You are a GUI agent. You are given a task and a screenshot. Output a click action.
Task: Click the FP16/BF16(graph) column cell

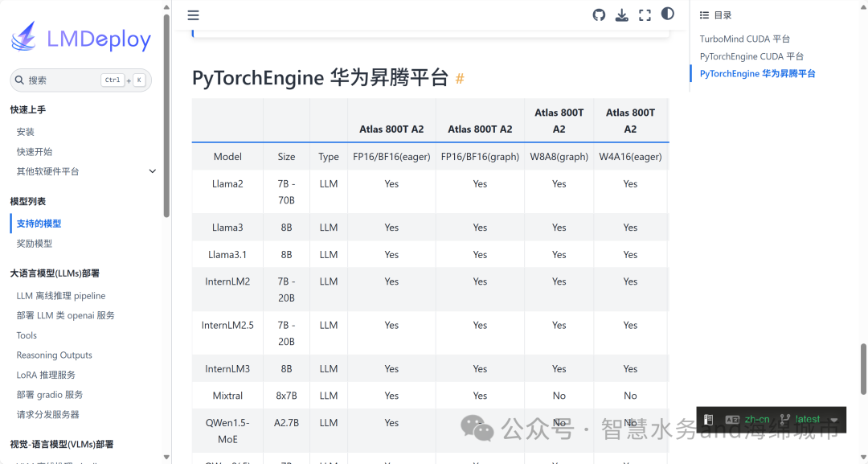(x=480, y=157)
